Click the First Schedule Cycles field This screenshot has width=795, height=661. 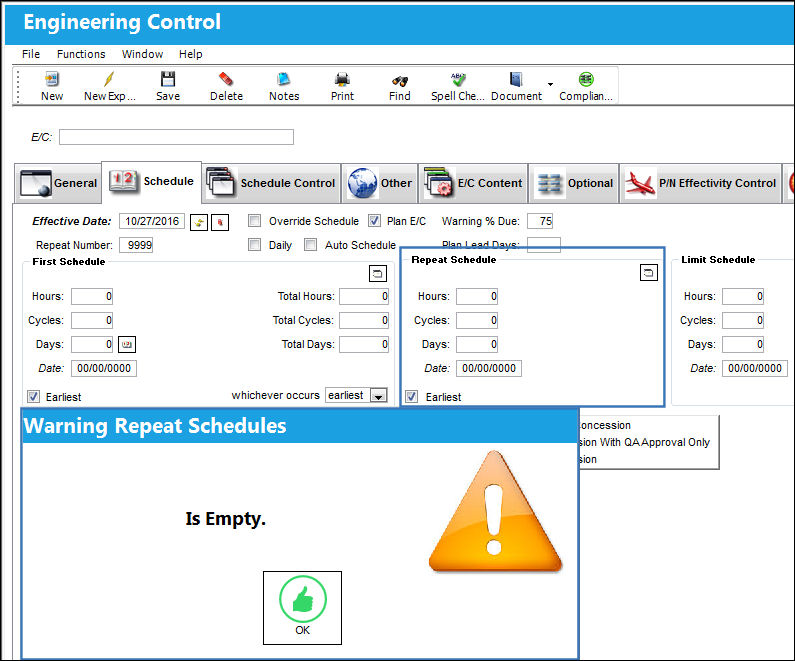click(92, 320)
